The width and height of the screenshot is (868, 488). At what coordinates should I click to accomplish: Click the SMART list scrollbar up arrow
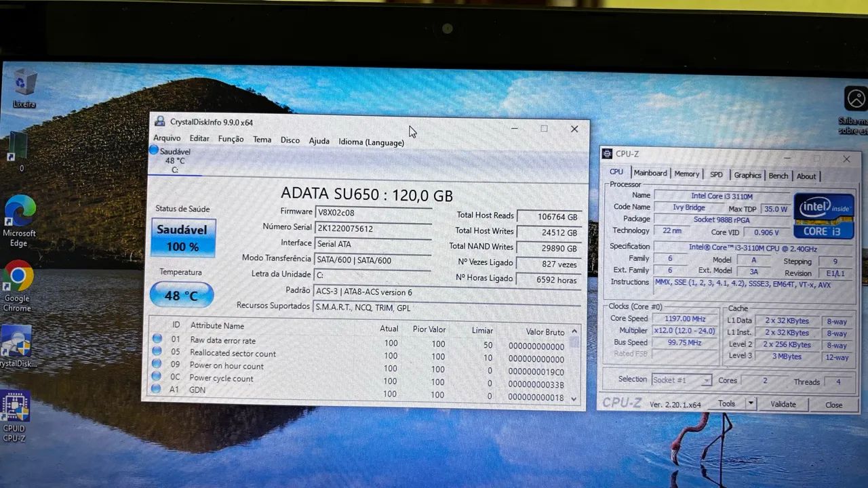point(574,331)
